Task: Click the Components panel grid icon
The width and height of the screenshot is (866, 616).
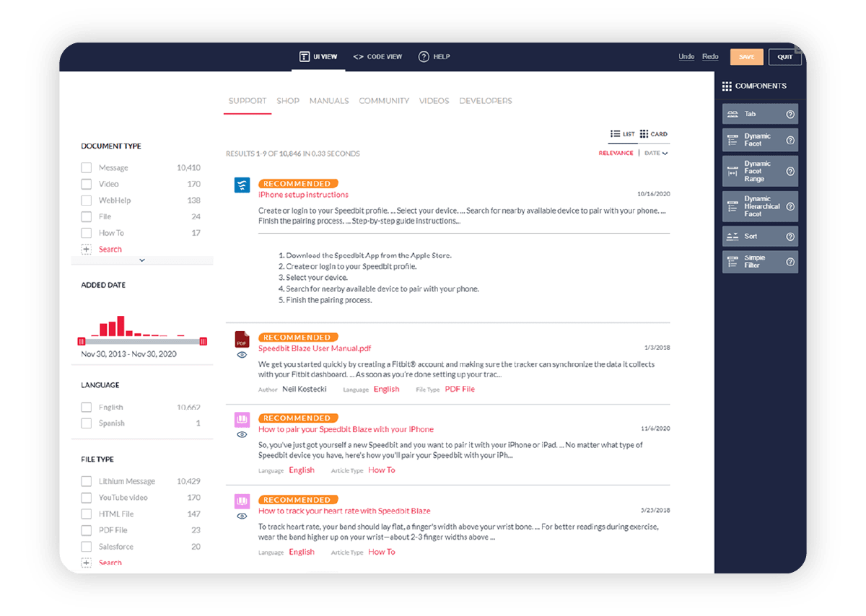Action: (726, 86)
